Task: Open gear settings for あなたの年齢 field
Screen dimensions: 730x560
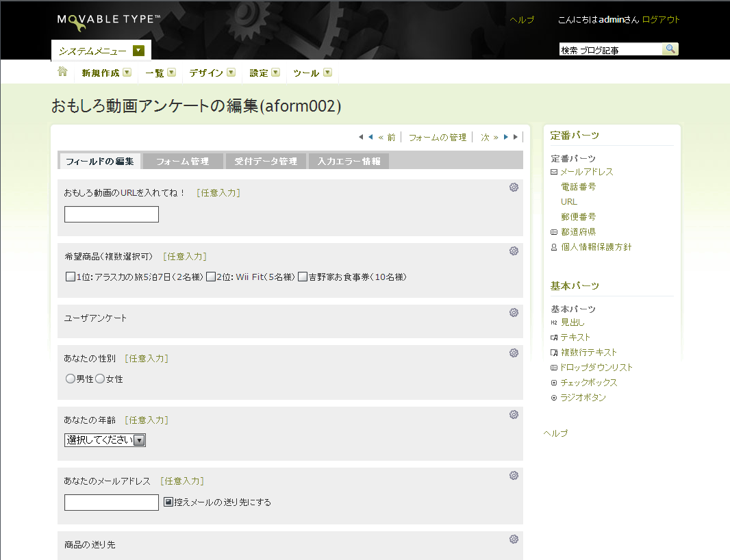Action: point(514,415)
